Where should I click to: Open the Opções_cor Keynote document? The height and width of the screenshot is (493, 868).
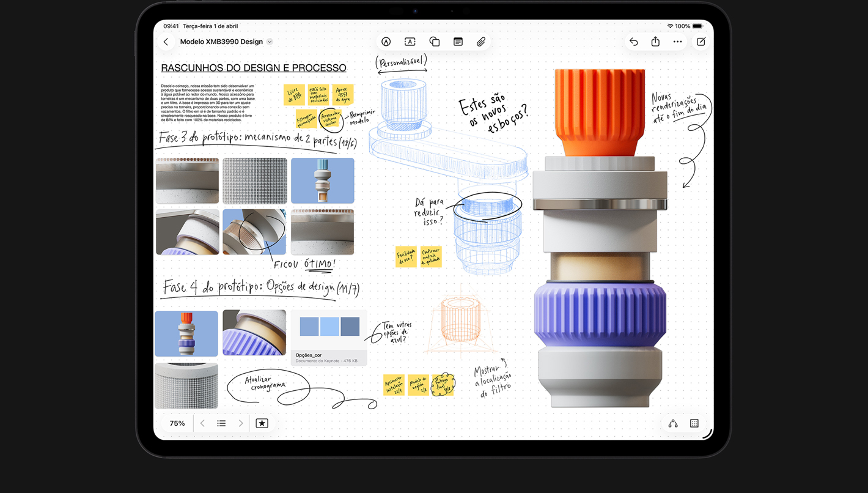point(329,338)
